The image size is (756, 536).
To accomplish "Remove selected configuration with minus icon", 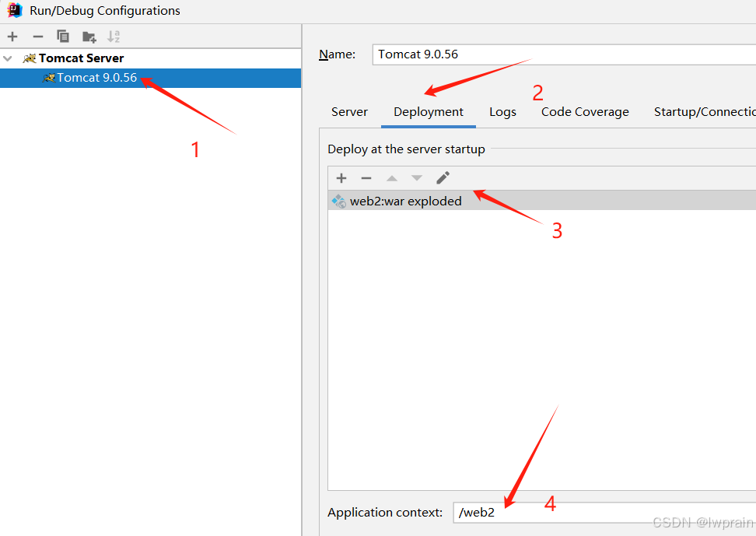I will point(37,37).
